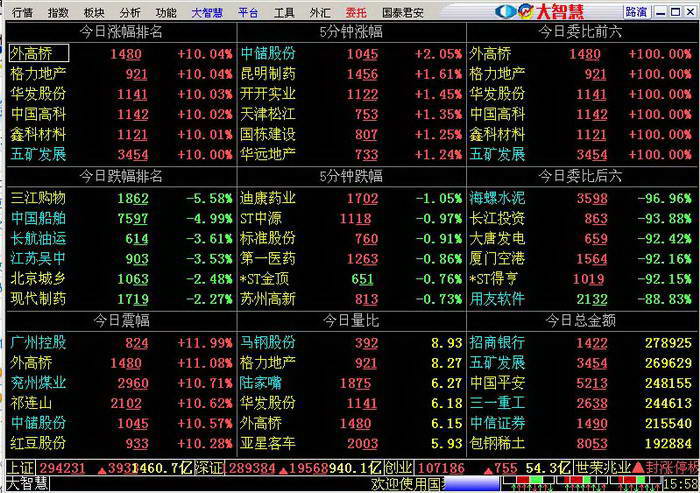
Task: Select the 兖州煤业 row
Action: [x=121, y=383]
